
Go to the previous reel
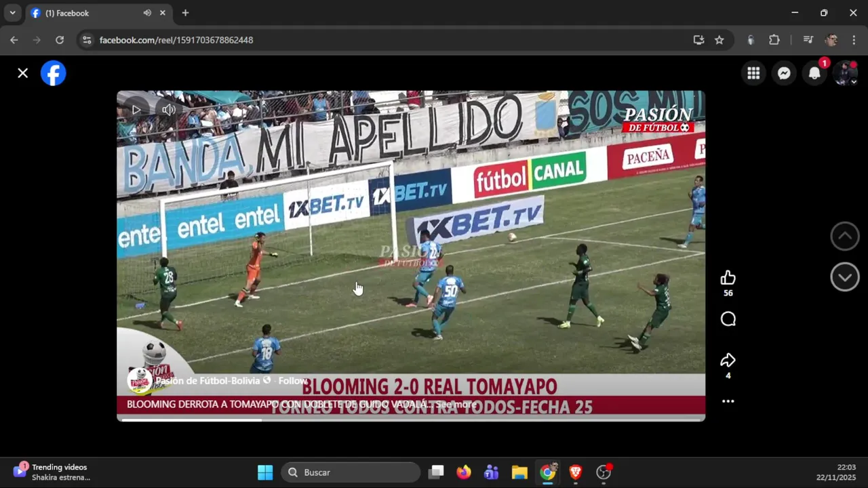845,236
